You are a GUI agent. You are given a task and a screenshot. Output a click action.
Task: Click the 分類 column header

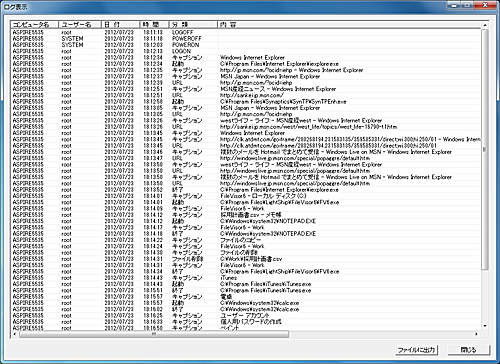point(193,24)
